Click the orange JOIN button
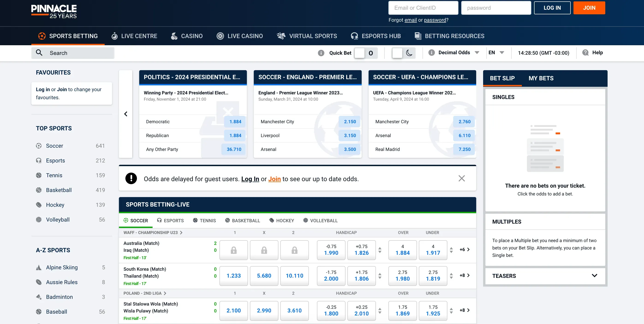The width and height of the screenshot is (644, 324). point(589,8)
